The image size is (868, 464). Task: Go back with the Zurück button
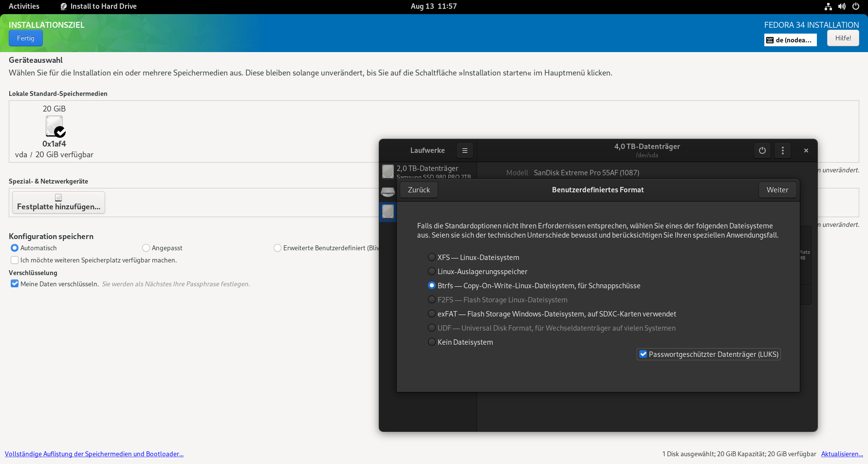419,190
